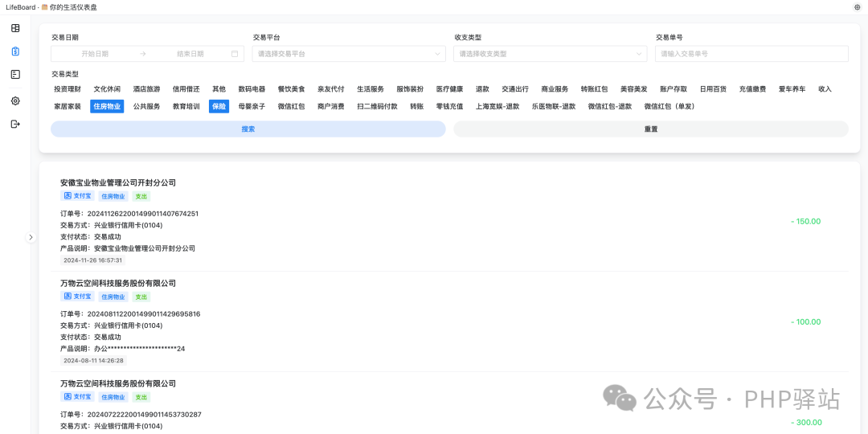This screenshot has height=434, width=868.
Task: Click the 支付宝 badge on the 150.00 record
Action: click(77, 196)
